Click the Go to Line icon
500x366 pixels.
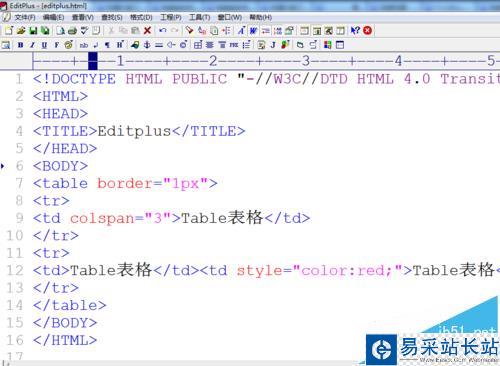tap(226, 31)
